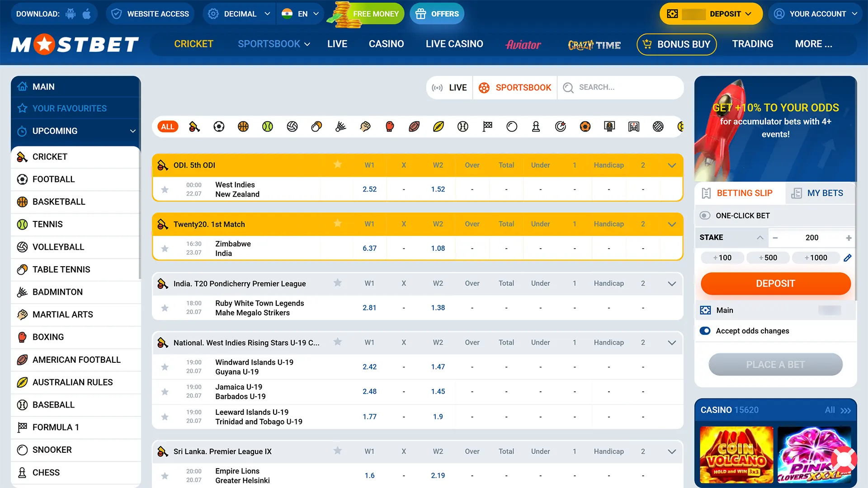Viewport: 868px width, 488px height.
Task: Select martial arts fist icon in filter row
Action: pos(365,127)
